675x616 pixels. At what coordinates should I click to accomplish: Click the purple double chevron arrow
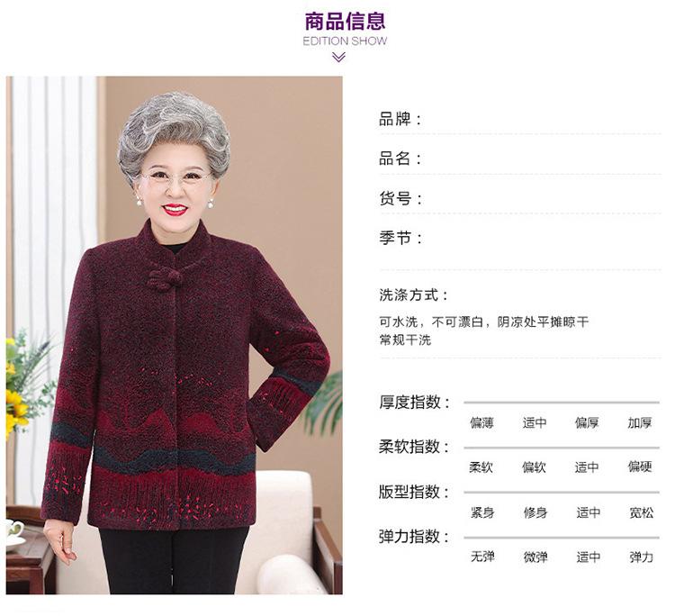coord(338,57)
